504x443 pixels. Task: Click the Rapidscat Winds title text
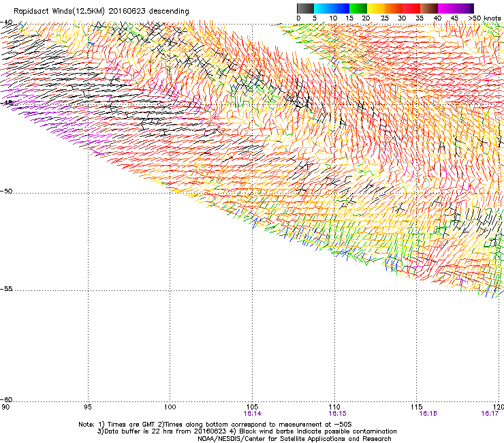101,12
